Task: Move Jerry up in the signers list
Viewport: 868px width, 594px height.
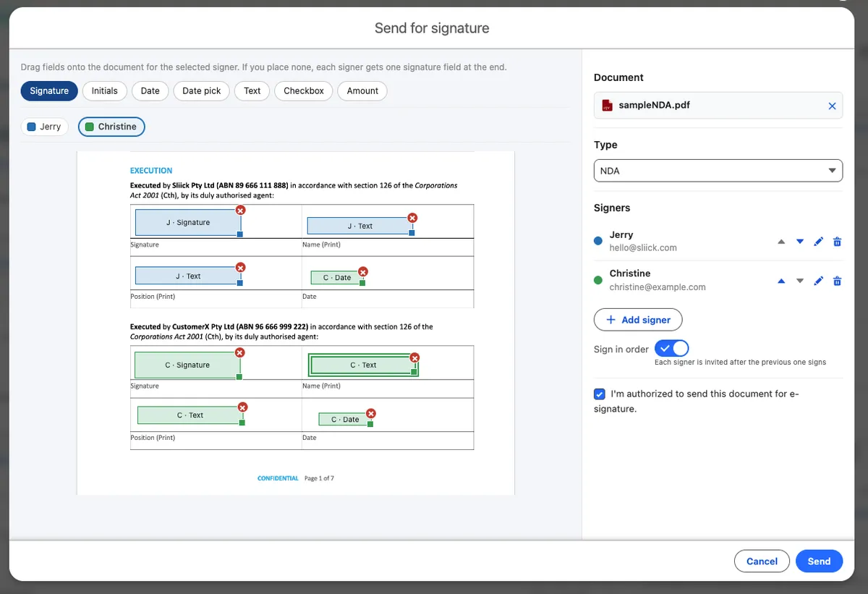Action: pos(781,242)
